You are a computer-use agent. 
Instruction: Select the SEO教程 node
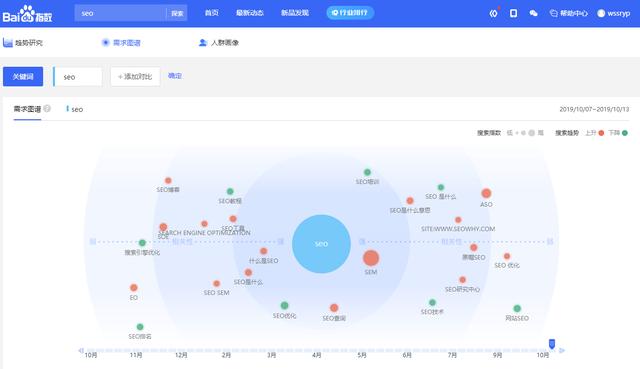click(x=230, y=191)
